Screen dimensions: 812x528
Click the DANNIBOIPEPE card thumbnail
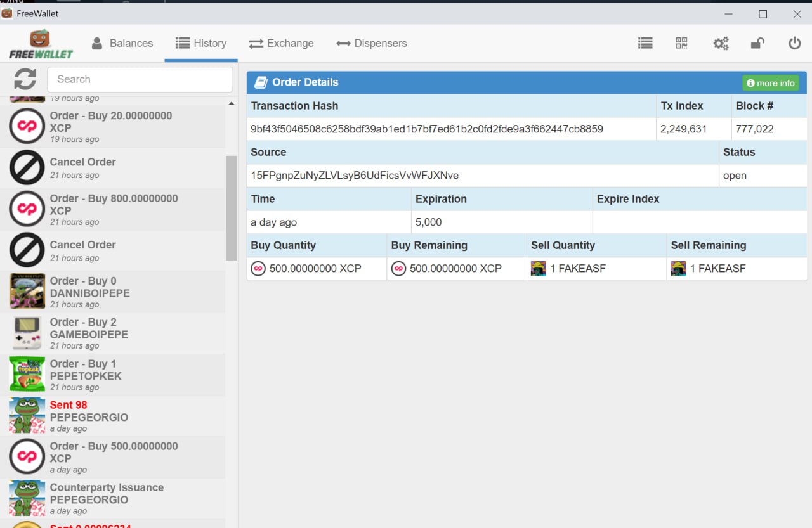point(27,292)
